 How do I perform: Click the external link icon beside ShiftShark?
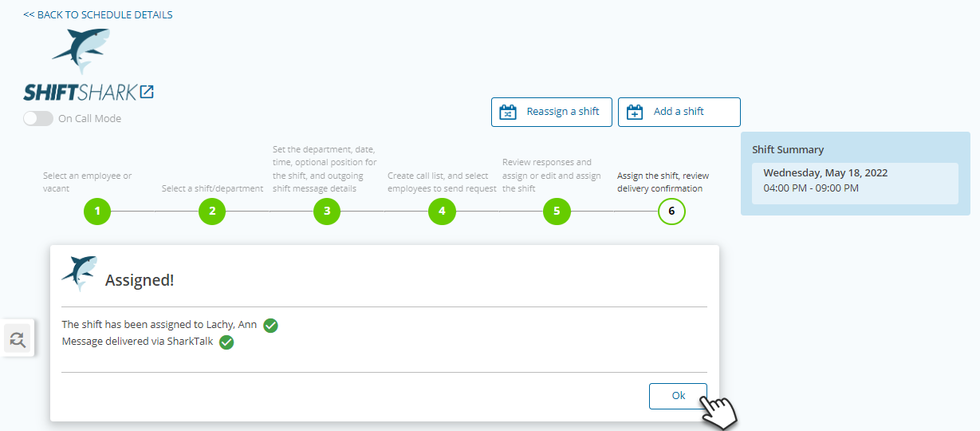[147, 92]
